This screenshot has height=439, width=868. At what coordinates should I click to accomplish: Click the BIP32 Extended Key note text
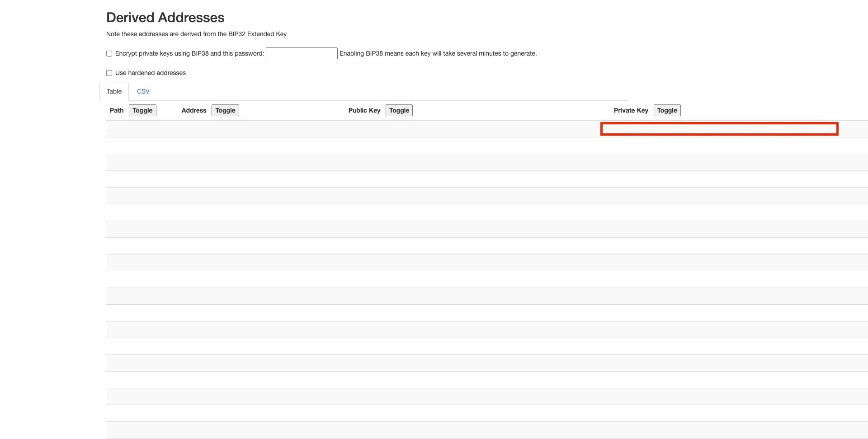click(x=196, y=34)
